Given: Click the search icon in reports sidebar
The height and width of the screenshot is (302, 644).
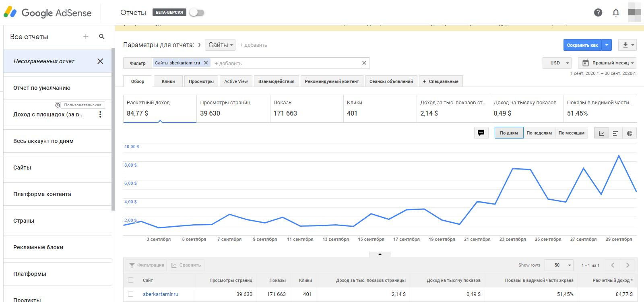Looking at the screenshot, I should click(102, 37).
